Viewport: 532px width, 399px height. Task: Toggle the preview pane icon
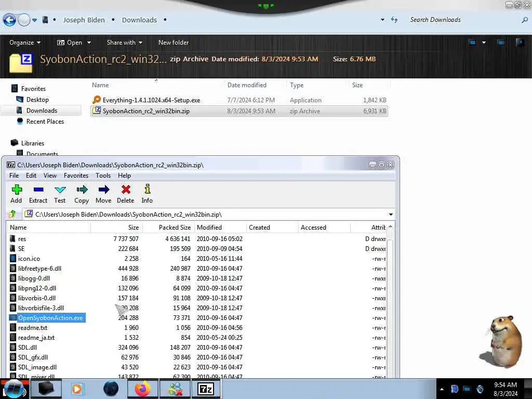pyautogui.click(x=501, y=43)
